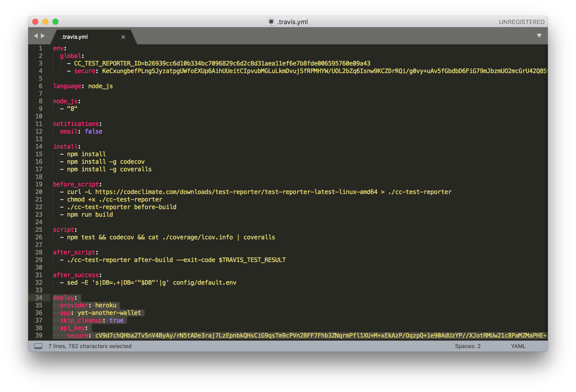This screenshot has height=392, width=576.
Task: Open the YAML syntax selector
Action: point(518,346)
